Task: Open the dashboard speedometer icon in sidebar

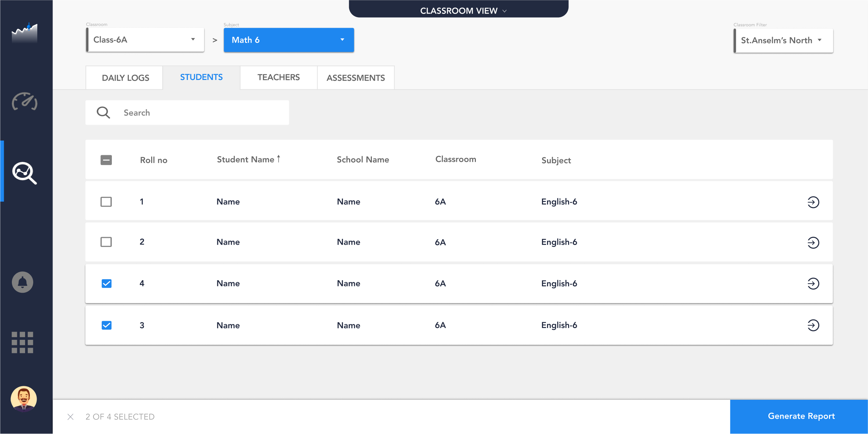Action: [x=24, y=101]
